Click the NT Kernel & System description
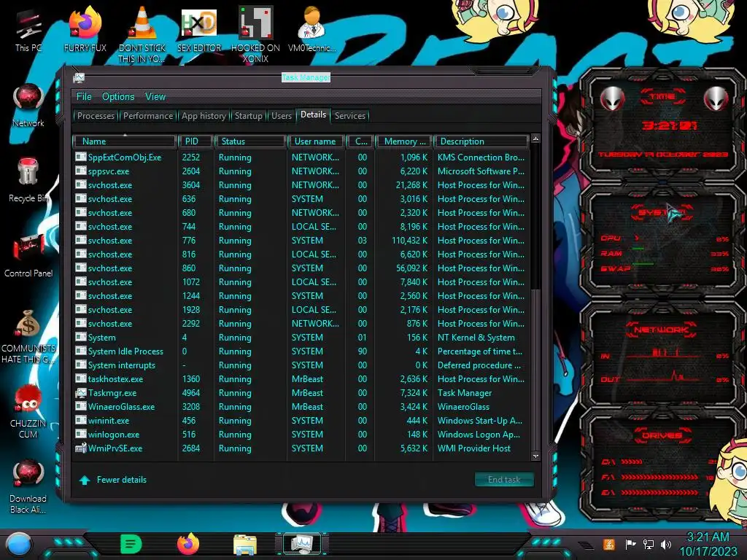This screenshot has width=747, height=560. (x=476, y=337)
